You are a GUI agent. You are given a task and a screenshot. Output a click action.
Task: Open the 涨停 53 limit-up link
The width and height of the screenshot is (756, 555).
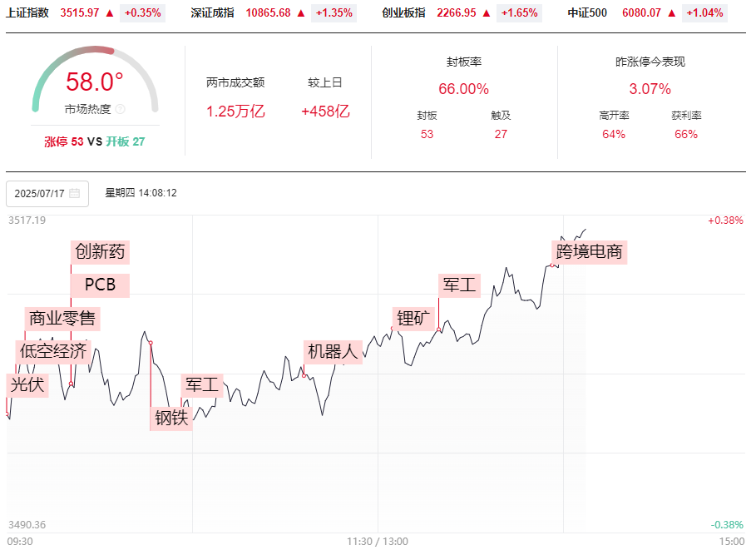(x=64, y=141)
